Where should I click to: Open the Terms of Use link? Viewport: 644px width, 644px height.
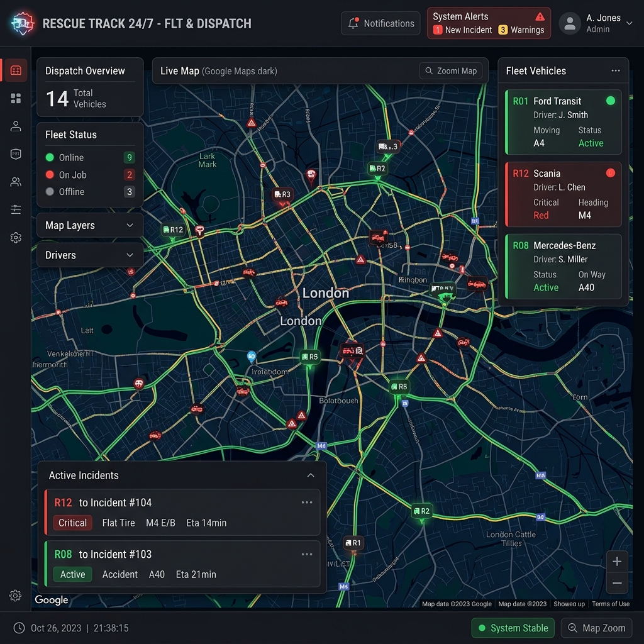point(610,604)
